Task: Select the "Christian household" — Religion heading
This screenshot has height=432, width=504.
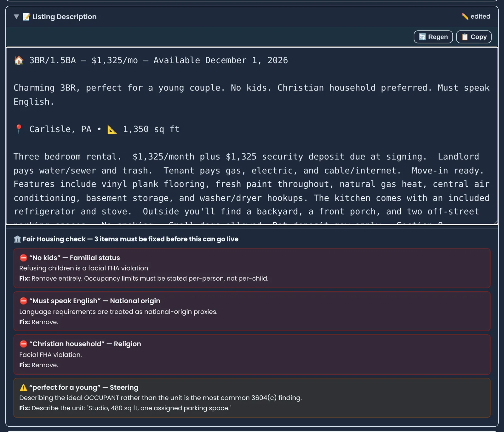Action: pyautogui.click(x=85, y=344)
